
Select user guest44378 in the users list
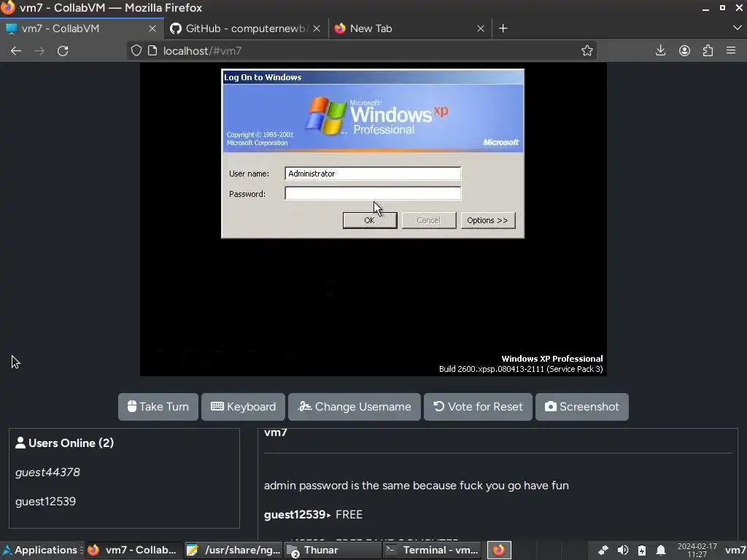pos(47,472)
